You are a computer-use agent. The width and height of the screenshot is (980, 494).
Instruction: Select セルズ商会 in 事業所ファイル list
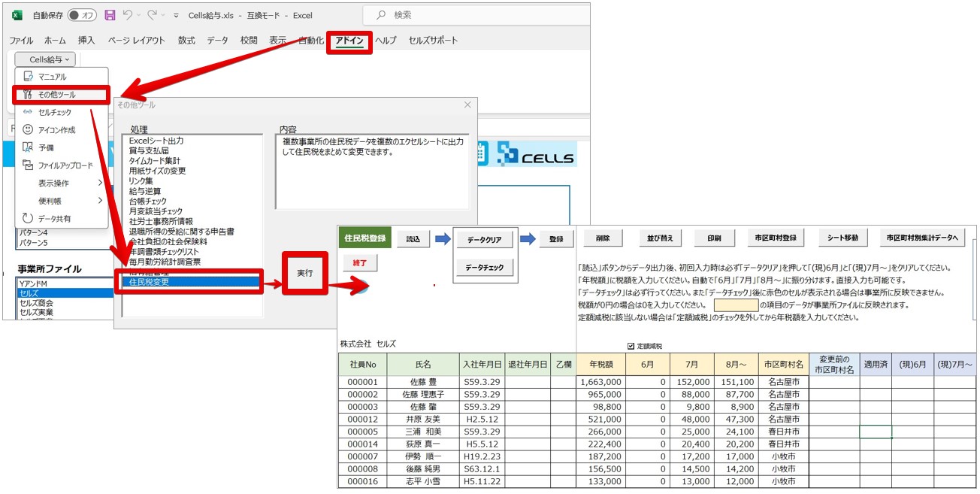click(36, 302)
